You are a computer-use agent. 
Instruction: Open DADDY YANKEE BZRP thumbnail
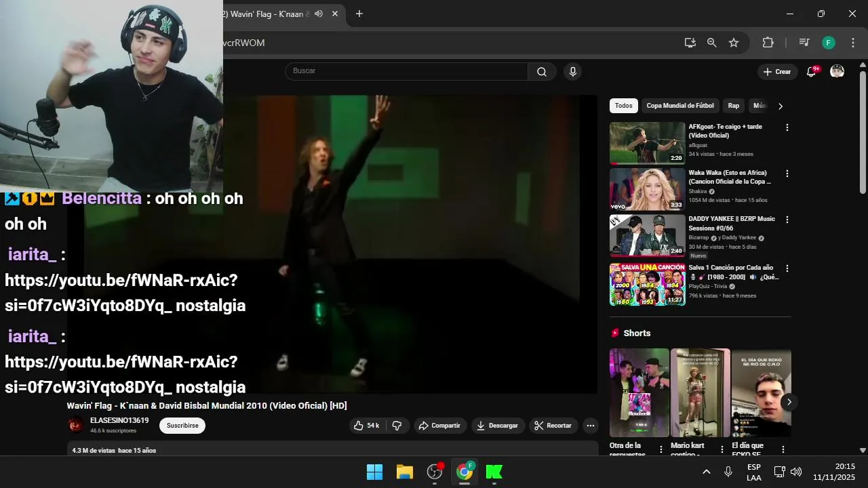pos(648,235)
